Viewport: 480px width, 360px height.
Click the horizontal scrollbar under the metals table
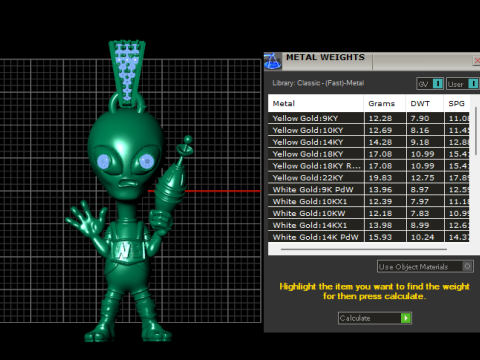point(364,249)
